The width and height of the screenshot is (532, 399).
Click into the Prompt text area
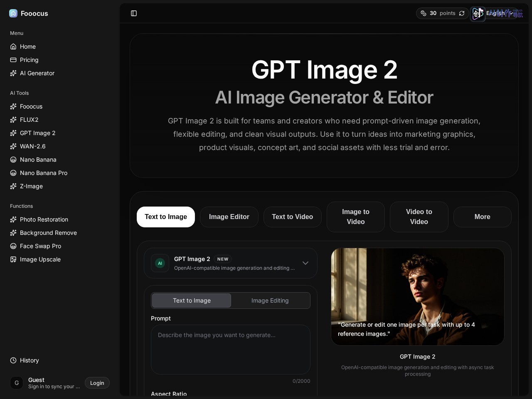point(231,350)
